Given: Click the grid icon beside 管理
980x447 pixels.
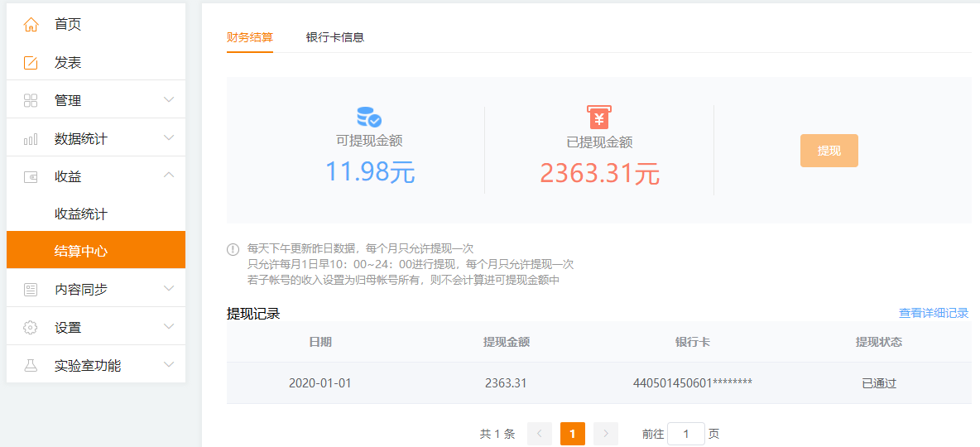Looking at the screenshot, I should [x=31, y=101].
